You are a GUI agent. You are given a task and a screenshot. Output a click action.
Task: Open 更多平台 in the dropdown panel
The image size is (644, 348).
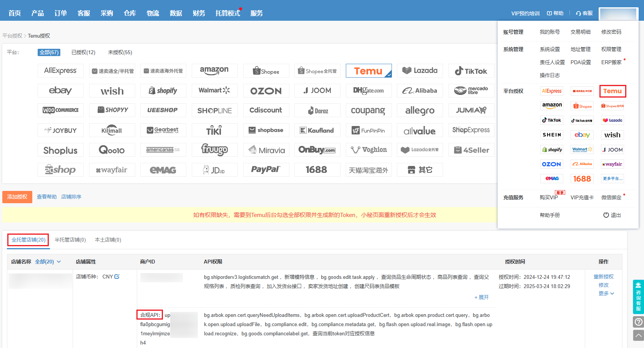(x=612, y=179)
